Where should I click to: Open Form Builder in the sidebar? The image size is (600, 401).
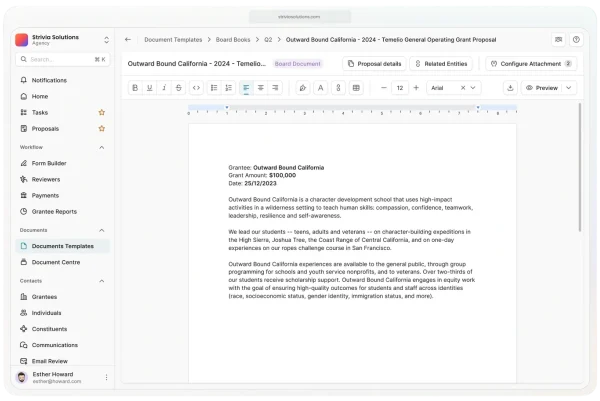click(49, 163)
